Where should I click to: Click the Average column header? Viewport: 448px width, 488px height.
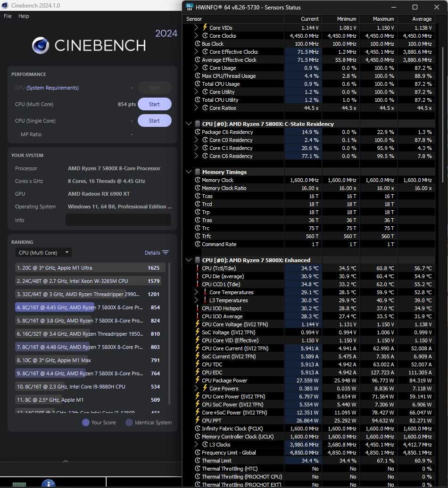422,19
